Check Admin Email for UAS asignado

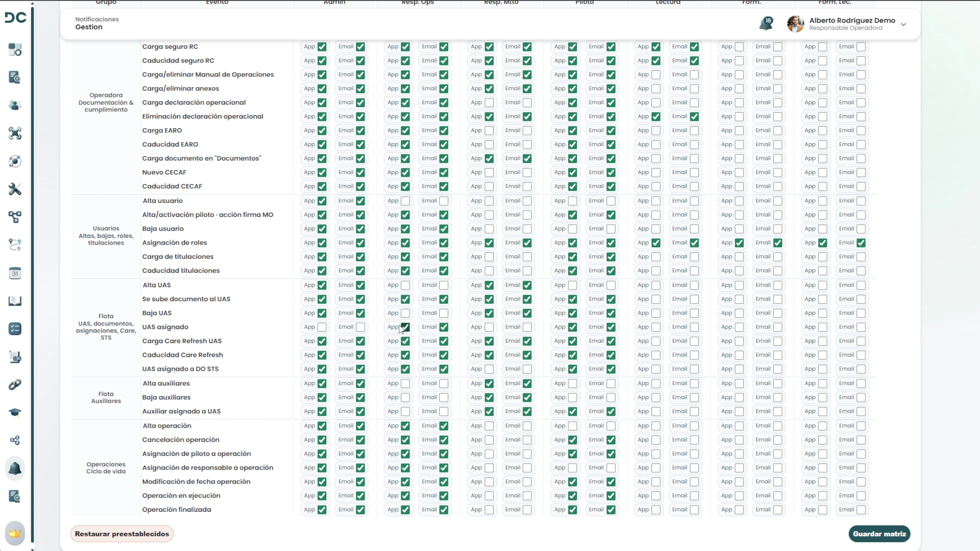point(360,327)
